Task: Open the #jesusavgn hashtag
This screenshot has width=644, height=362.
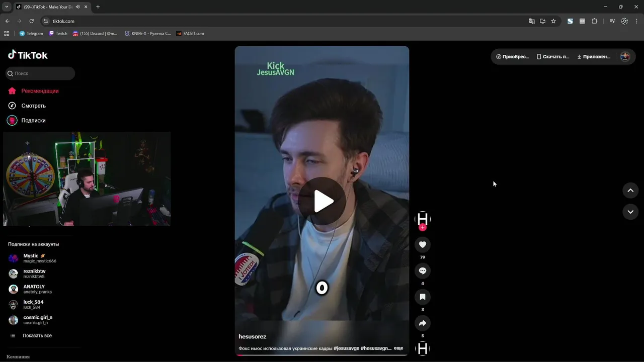Action: (x=346, y=348)
